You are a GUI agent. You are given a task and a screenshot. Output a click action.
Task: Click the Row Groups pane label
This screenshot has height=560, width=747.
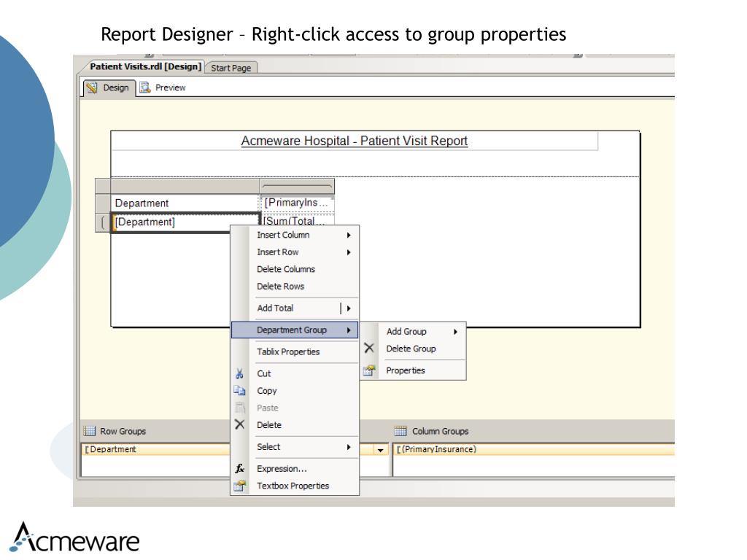point(123,432)
